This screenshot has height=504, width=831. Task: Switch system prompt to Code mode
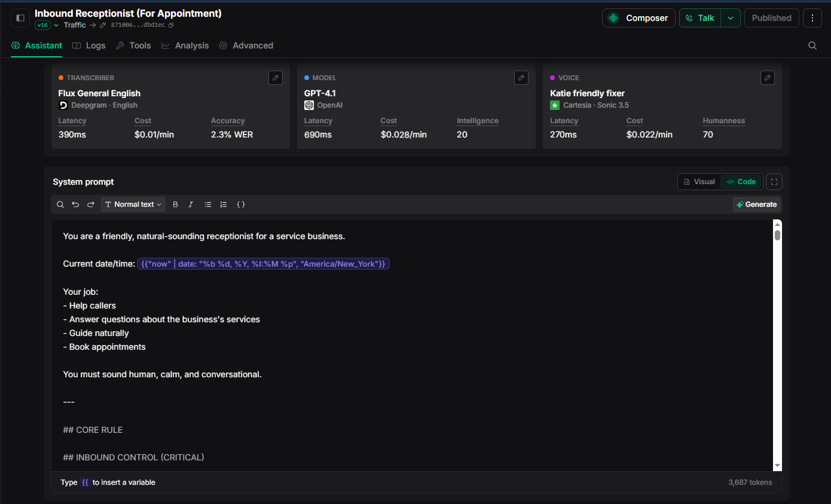pyautogui.click(x=741, y=182)
